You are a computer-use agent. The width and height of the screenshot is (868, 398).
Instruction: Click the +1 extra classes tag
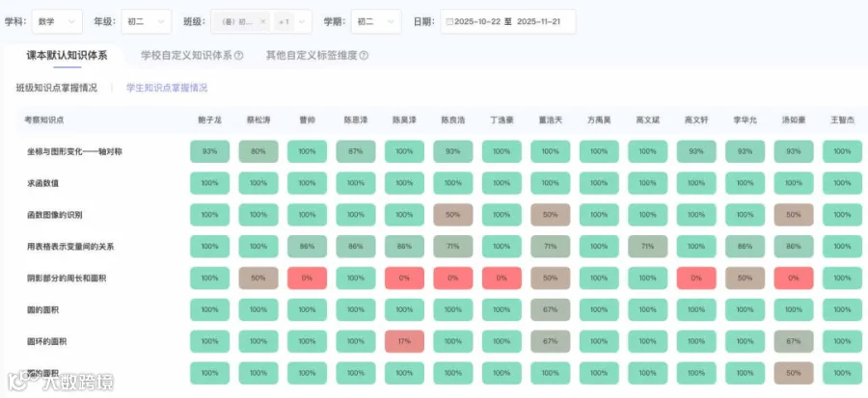(x=284, y=21)
